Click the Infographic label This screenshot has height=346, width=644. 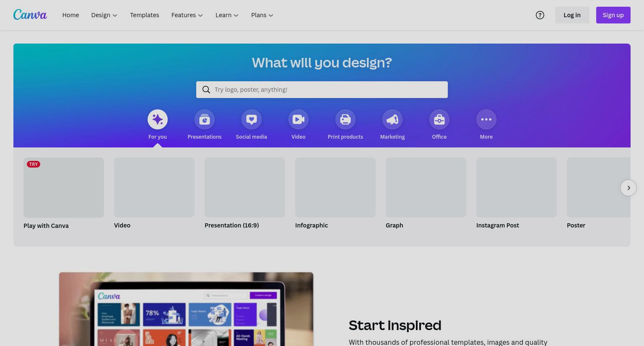312,225
